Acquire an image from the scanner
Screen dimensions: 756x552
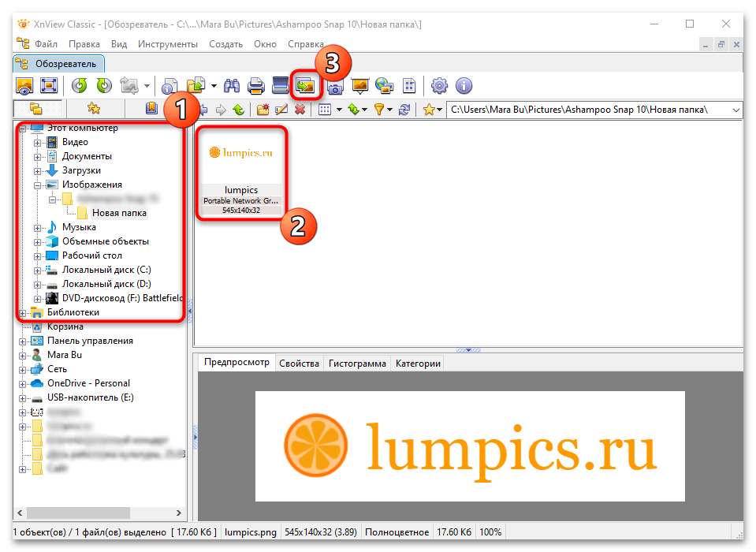click(281, 86)
